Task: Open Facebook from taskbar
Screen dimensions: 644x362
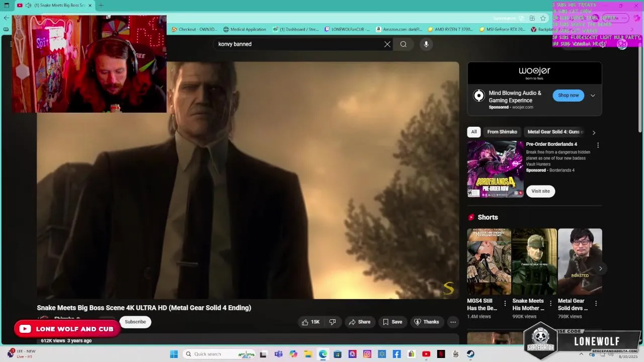Action: (x=396, y=354)
